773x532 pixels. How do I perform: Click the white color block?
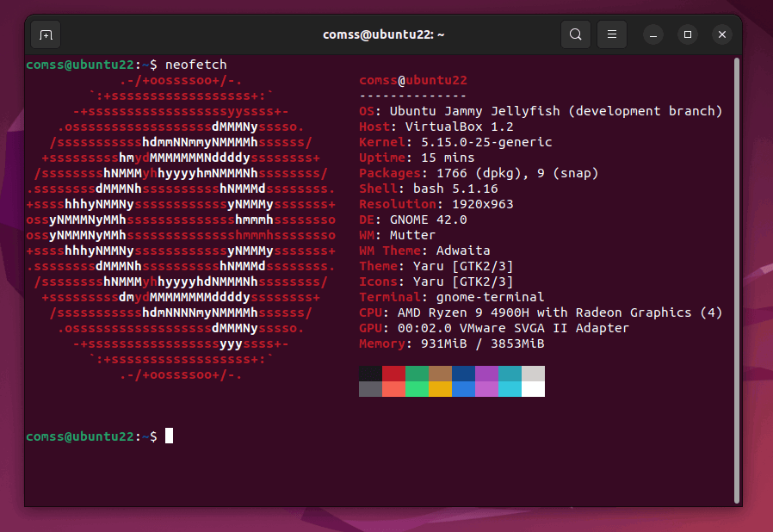(x=533, y=389)
